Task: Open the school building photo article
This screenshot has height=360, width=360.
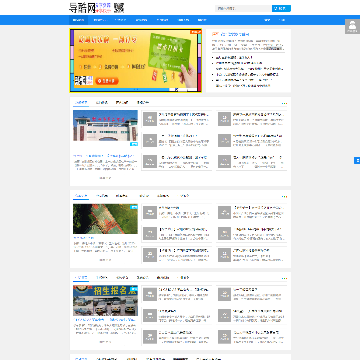Action: tap(105, 126)
